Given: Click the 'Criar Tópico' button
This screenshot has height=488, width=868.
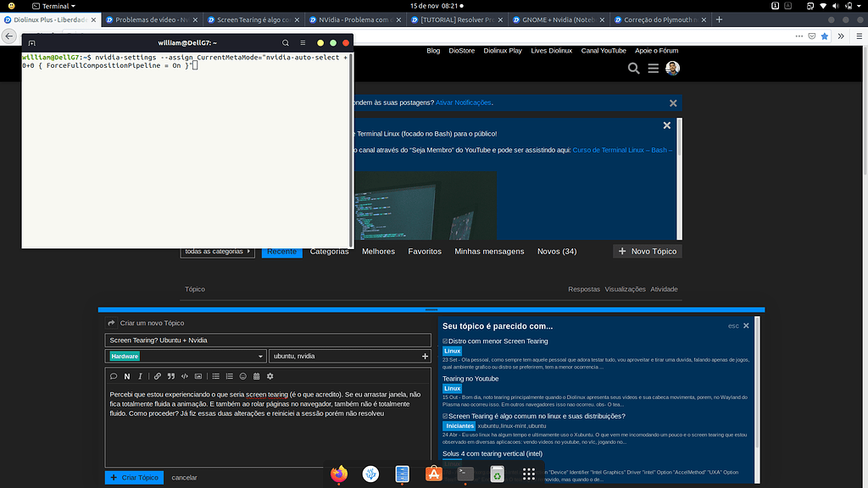Looking at the screenshot, I should point(134,477).
